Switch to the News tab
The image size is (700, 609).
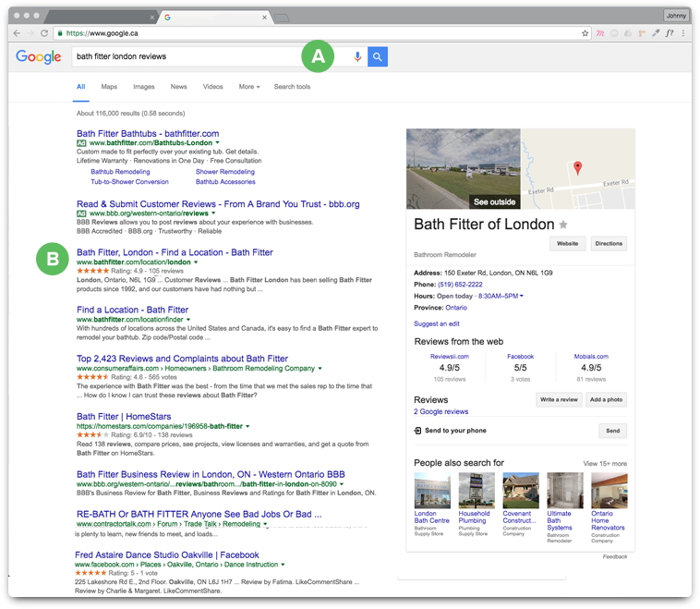[x=178, y=87]
